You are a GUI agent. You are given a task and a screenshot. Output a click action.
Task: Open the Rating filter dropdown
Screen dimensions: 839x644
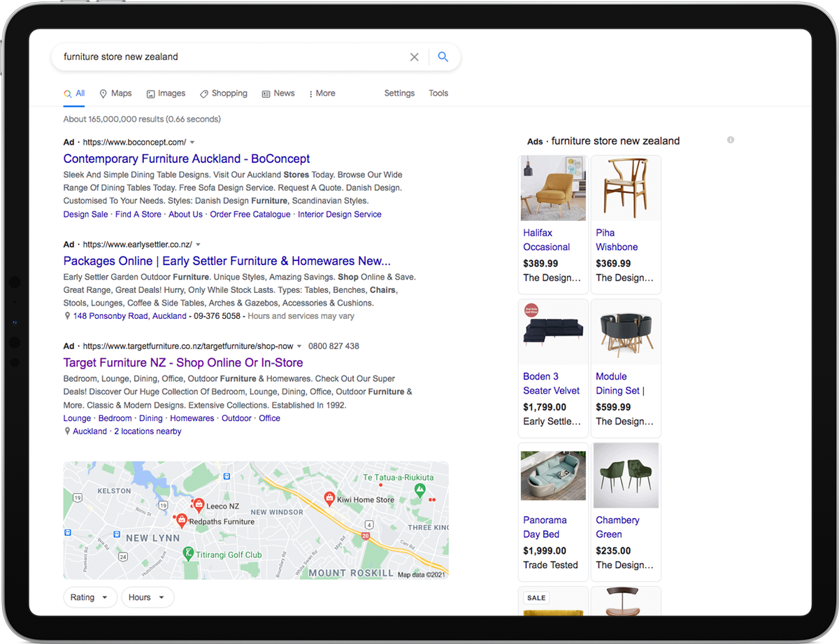point(91,597)
